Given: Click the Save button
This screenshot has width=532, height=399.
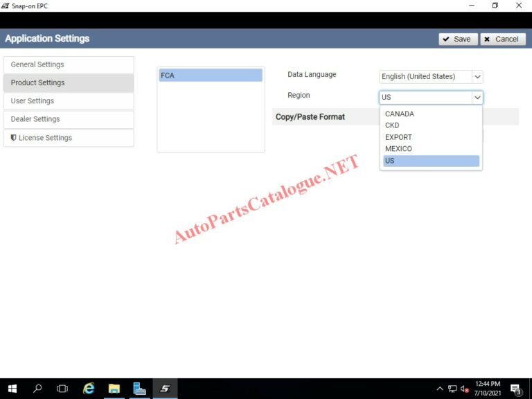Looking at the screenshot, I should [458, 39].
